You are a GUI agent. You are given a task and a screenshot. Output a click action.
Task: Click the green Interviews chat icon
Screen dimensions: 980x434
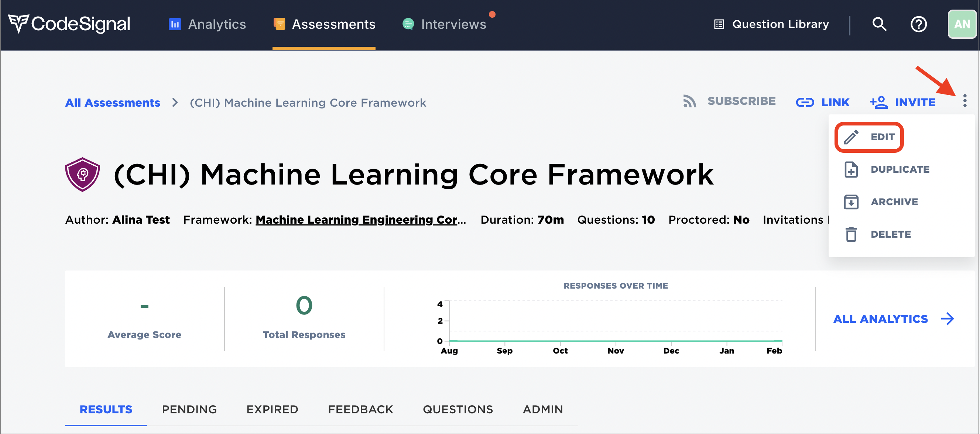[408, 24]
